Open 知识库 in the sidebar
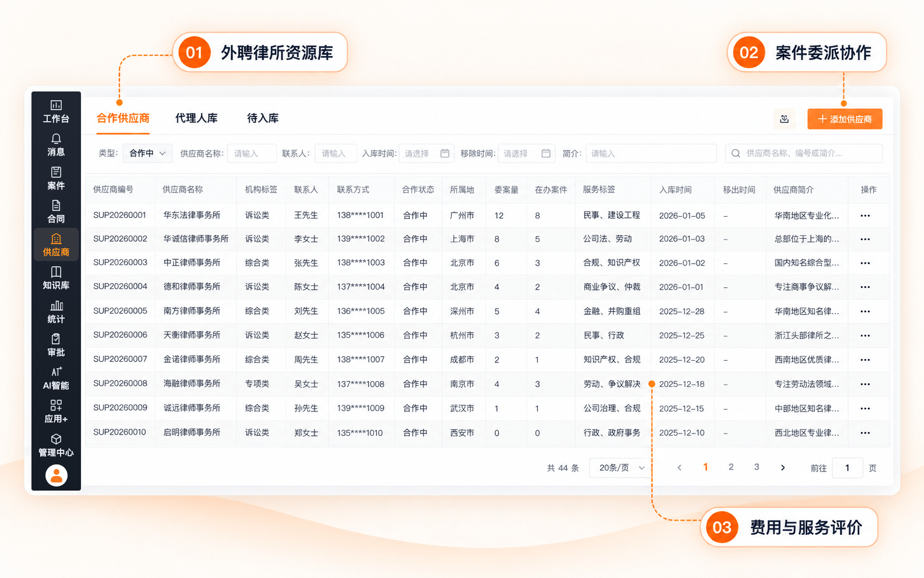The height and width of the screenshot is (578, 924). click(56, 278)
